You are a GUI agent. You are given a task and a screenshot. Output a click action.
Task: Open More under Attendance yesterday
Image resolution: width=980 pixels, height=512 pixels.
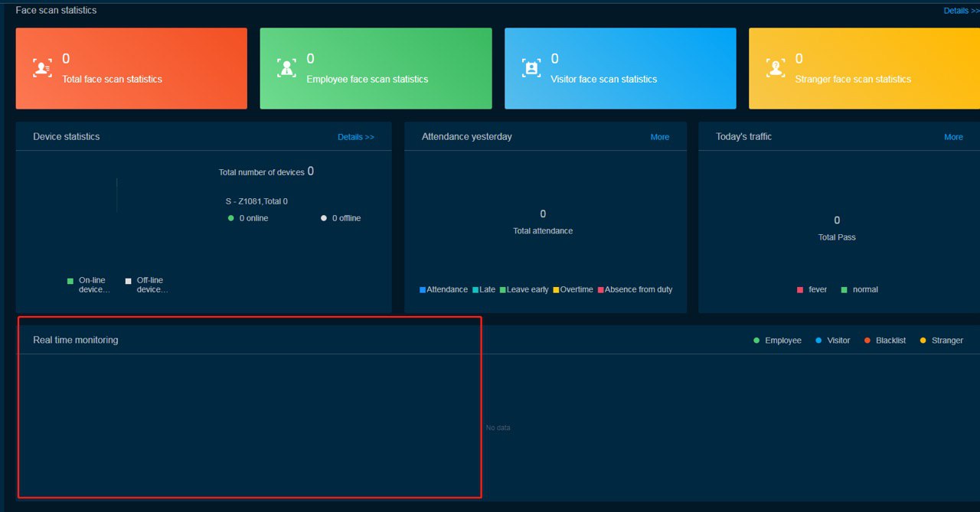(x=659, y=137)
